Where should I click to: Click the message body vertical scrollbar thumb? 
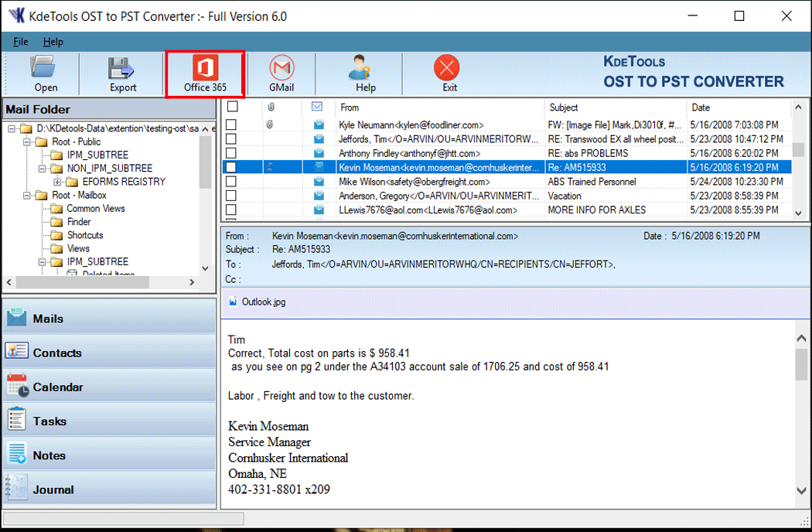(802, 364)
